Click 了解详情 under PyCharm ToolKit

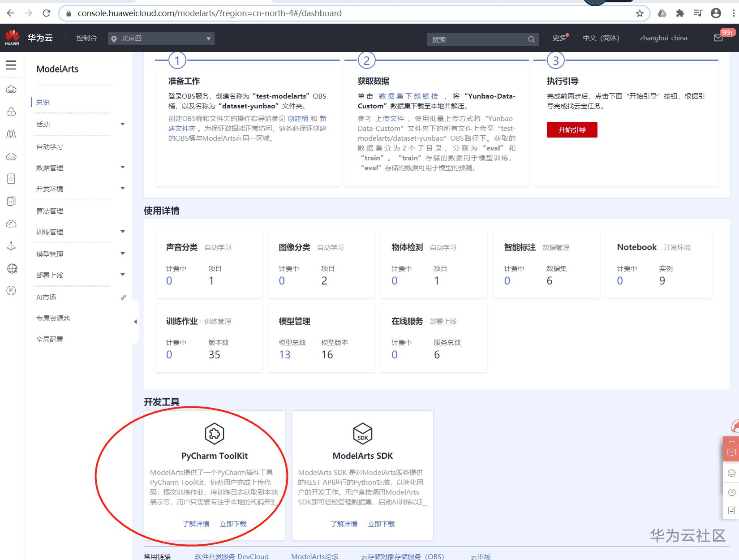196,524
